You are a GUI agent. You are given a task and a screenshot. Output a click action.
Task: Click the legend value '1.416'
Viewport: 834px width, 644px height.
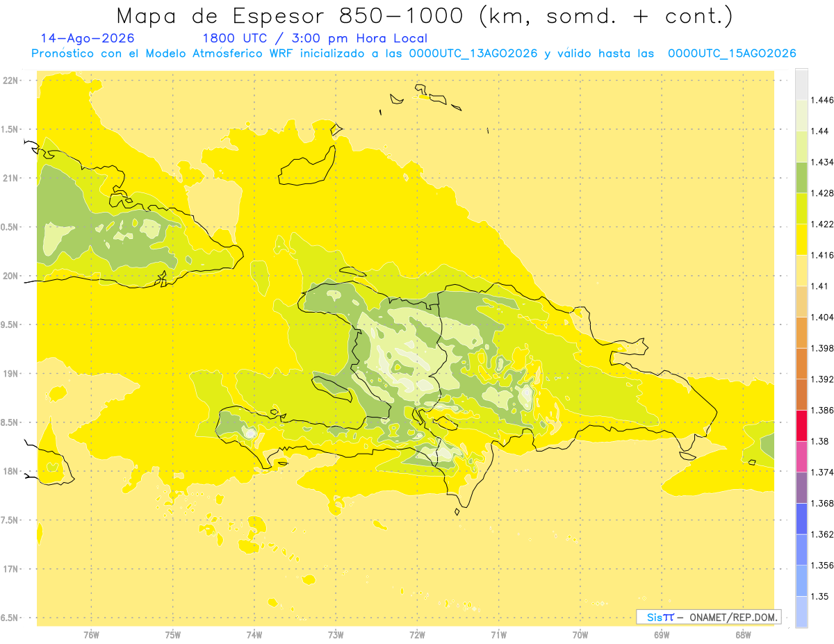[x=821, y=255]
